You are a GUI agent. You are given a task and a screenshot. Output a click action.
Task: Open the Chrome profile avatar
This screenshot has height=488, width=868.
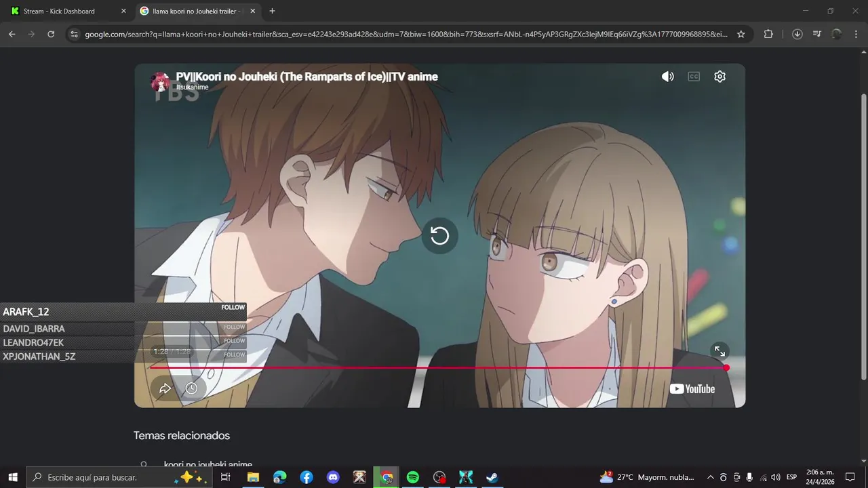pyautogui.click(x=837, y=34)
